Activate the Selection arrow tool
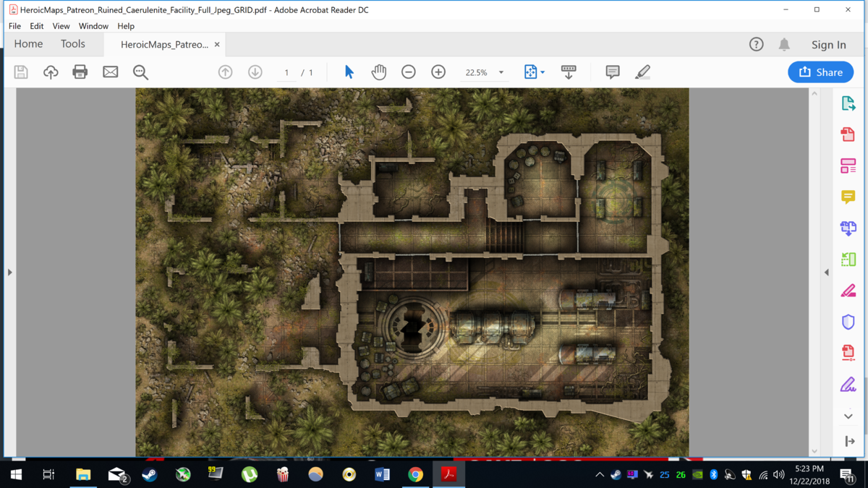 pyautogui.click(x=349, y=72)
